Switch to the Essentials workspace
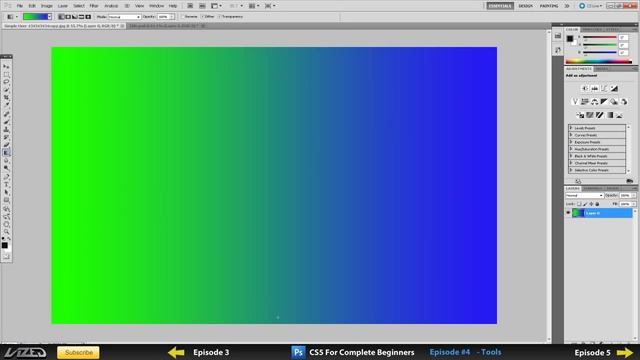This screenshot has height=360, width=640. 500,6
